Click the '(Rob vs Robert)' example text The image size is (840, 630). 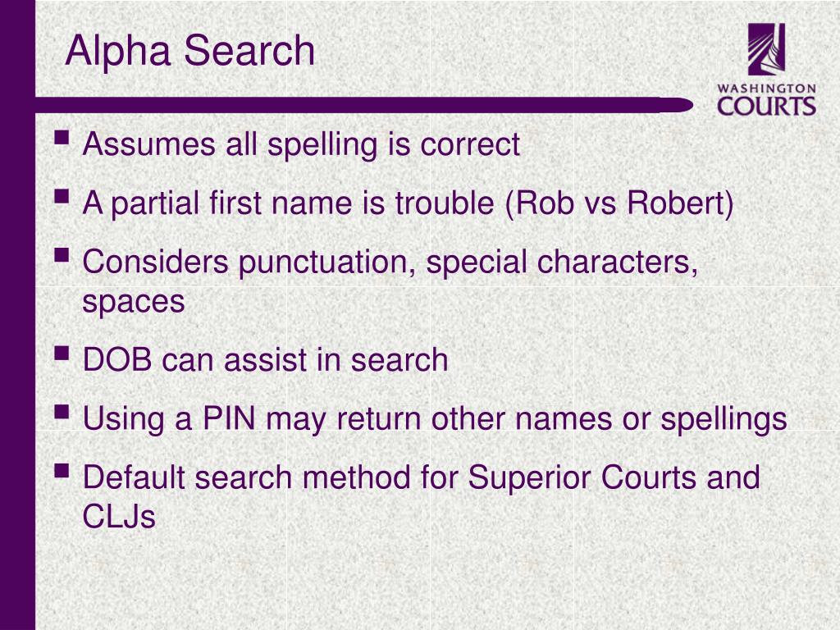(619, 203)
